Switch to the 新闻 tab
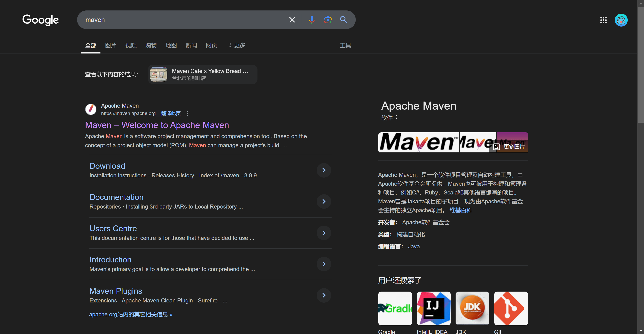The width and height of the screenshot is (644, 334). (191, 45)
